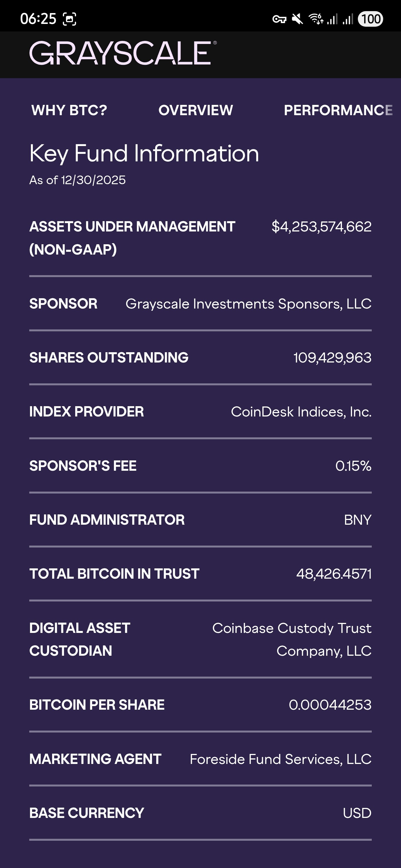Viewport: 401px width, 868px height.
Task: Tap the battery level 100 indicator
Action: 370,19
